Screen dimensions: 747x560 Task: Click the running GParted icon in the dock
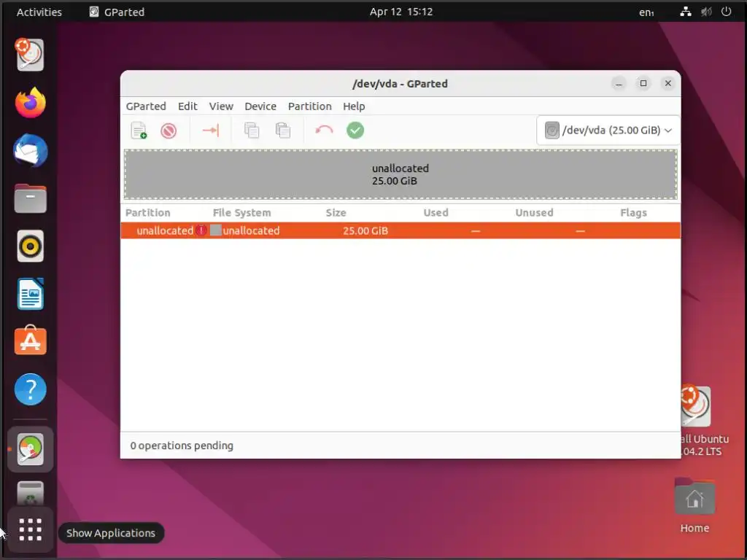tap(30, 449)
